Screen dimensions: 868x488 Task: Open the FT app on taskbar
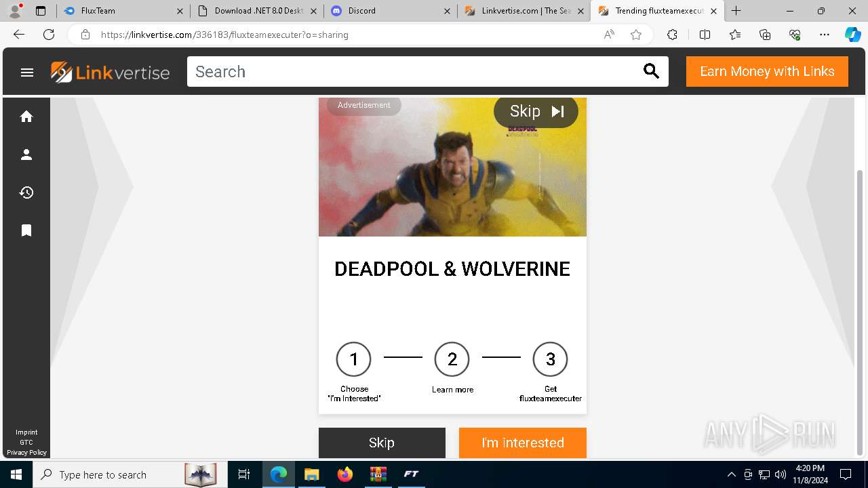pyautogui.click(x=411, y=474)
